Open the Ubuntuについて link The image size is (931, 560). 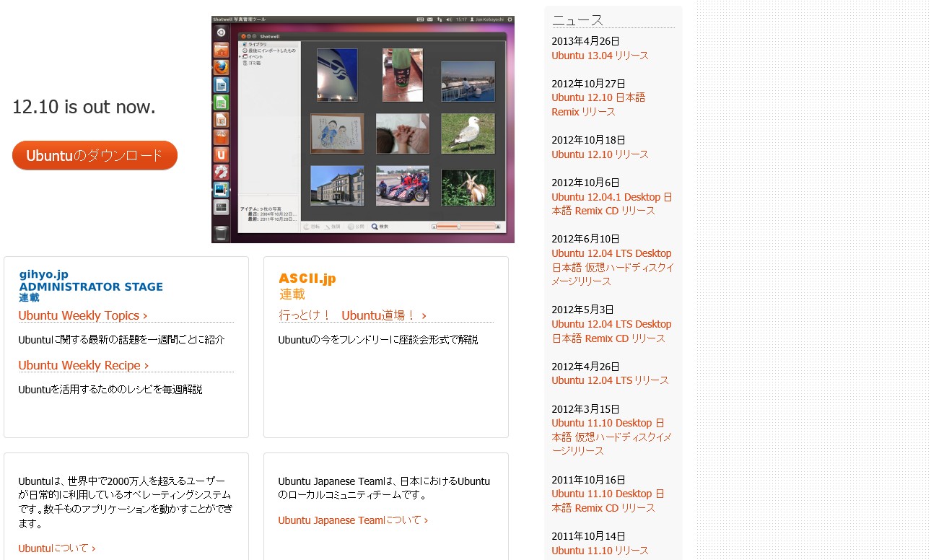point(57,548)
